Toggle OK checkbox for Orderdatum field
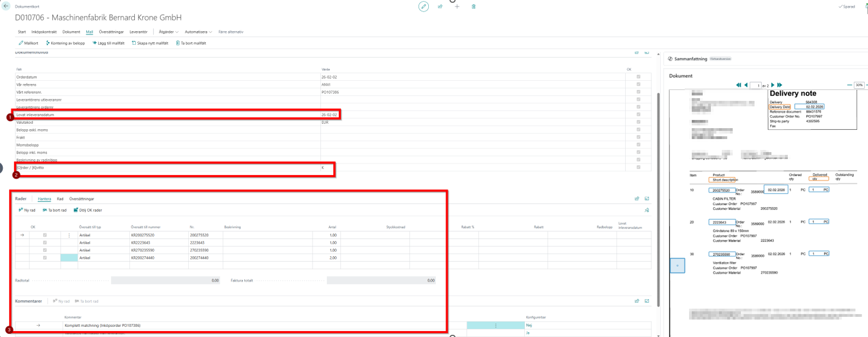Screen dimensions: 868x337 [x=638, y=77]
